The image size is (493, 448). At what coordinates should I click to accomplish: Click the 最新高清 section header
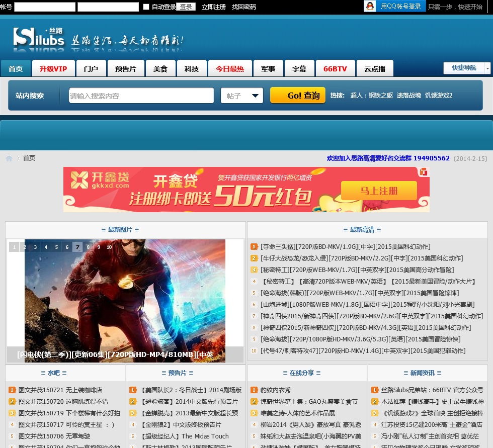click(362, 230)
